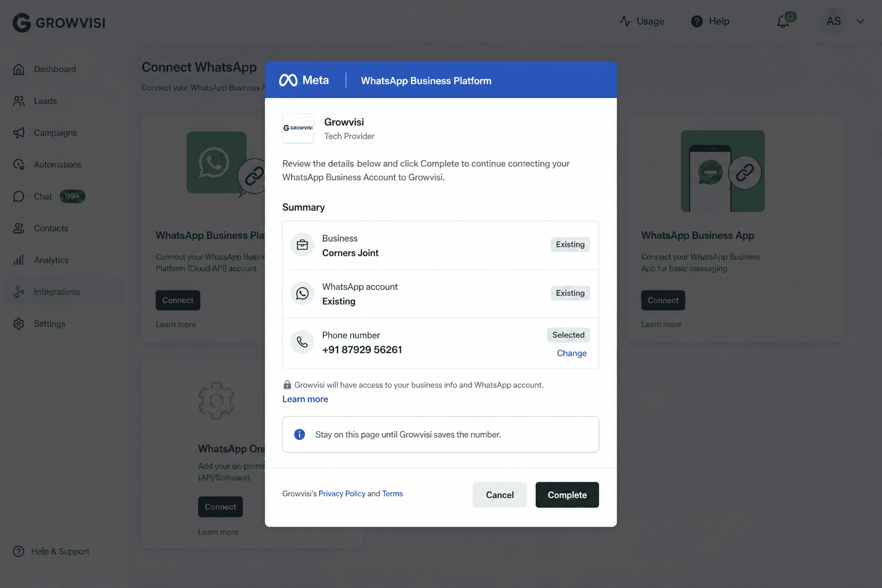Click the Settings gear icon in sidebar
This screenshot has height=588, width=882.
(19, 324)
